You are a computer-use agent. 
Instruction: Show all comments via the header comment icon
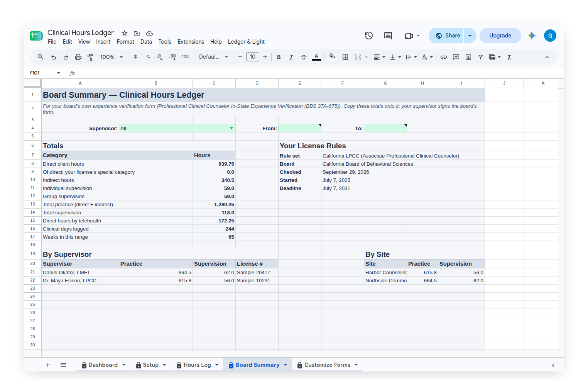tap(388, 36)
